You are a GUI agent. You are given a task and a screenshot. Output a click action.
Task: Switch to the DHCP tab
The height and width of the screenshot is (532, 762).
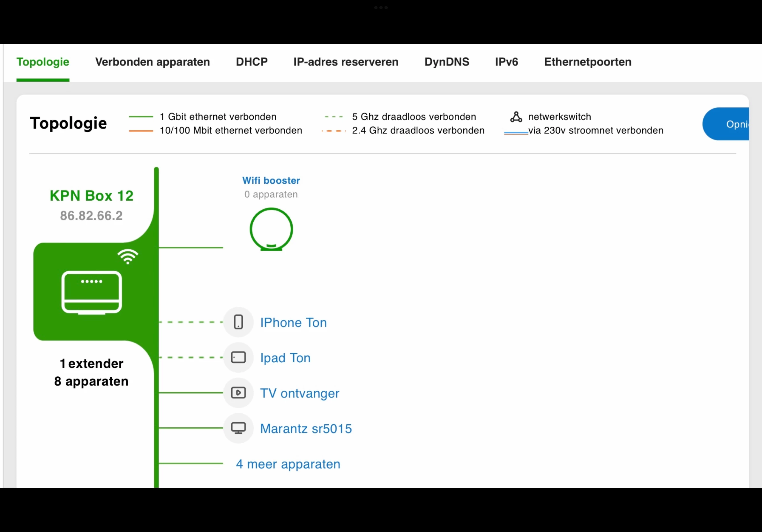pos(251,62)
